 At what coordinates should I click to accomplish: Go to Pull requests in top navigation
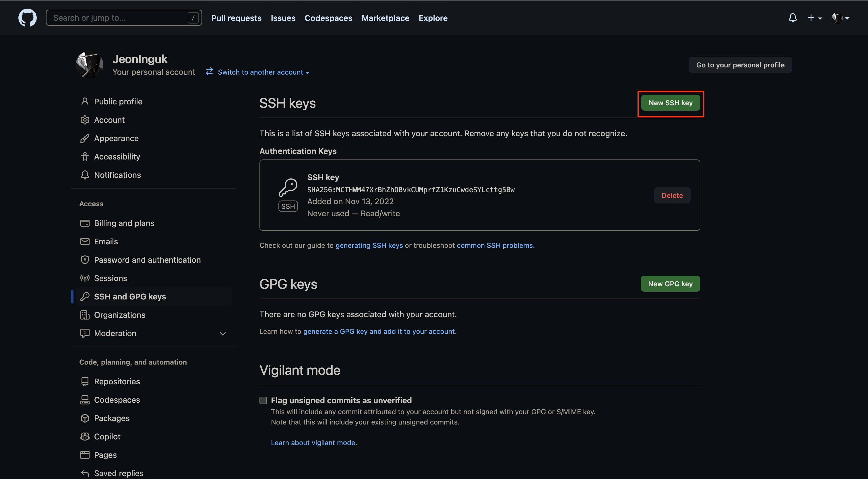(236, 18)
